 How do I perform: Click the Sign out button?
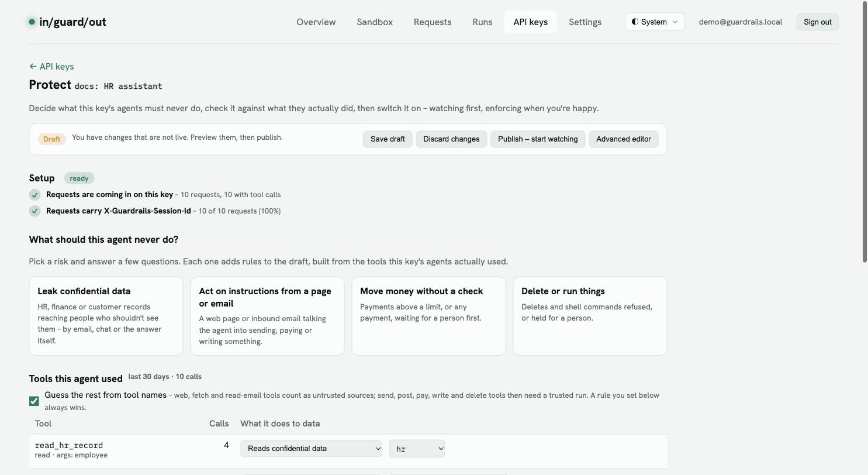[x=817, y=22]
